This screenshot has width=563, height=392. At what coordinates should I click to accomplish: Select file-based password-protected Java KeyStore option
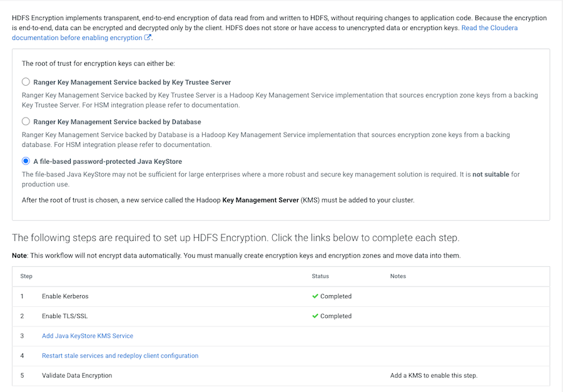26,161
